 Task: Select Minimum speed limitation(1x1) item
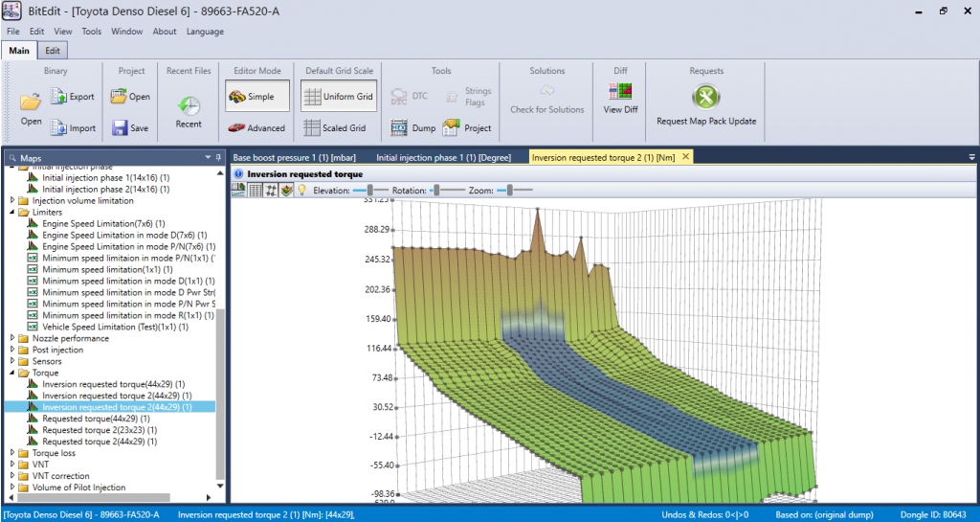(x=108, y=269)
